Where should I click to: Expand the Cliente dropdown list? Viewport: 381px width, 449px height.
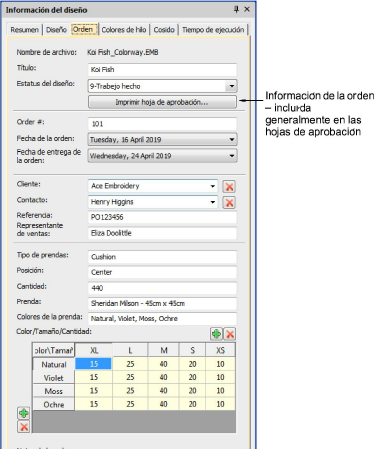coord(212,186)
